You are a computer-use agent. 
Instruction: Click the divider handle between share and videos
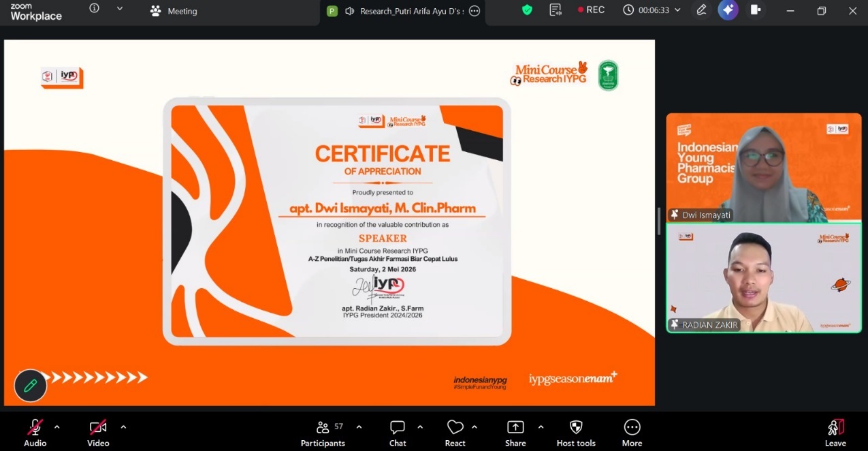(x=658, y=222)
